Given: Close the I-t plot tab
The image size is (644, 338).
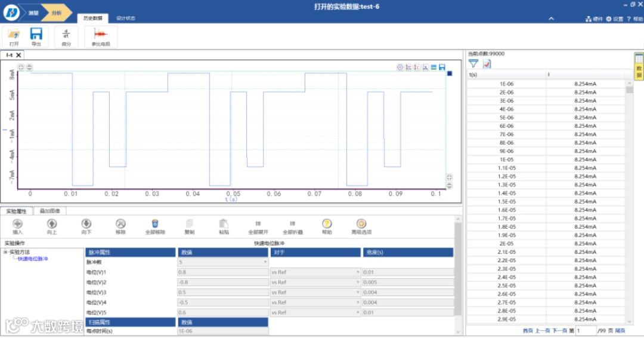Looking at the screenshot, I should 18,55.
